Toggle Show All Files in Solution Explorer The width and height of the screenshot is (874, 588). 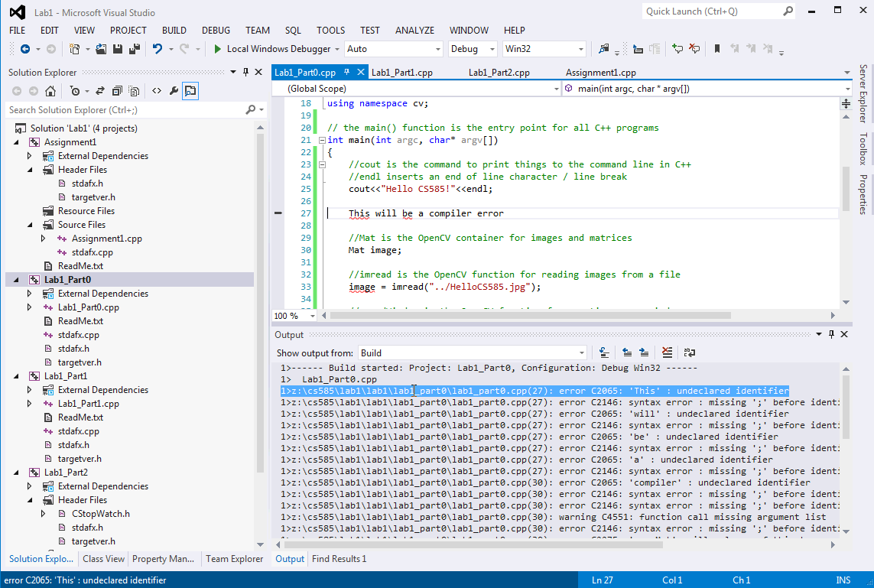click(x=134, y=90)
